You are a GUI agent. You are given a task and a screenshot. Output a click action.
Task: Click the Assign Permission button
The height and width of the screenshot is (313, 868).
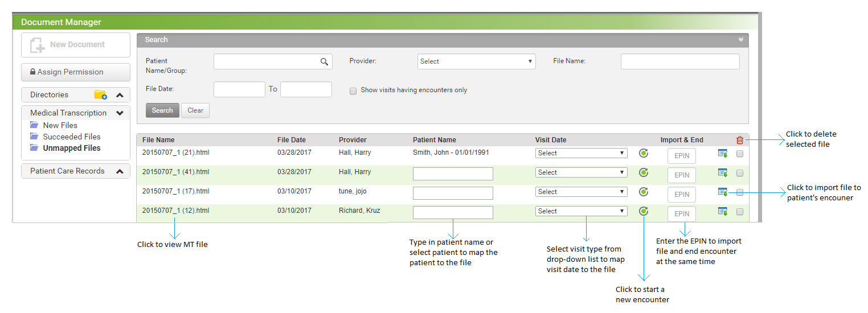coord(76,72)
